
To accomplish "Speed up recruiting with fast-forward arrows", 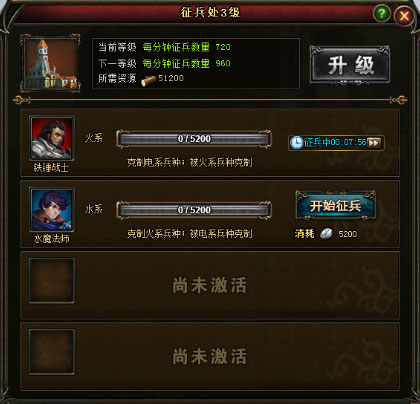I will coord(374,143).
